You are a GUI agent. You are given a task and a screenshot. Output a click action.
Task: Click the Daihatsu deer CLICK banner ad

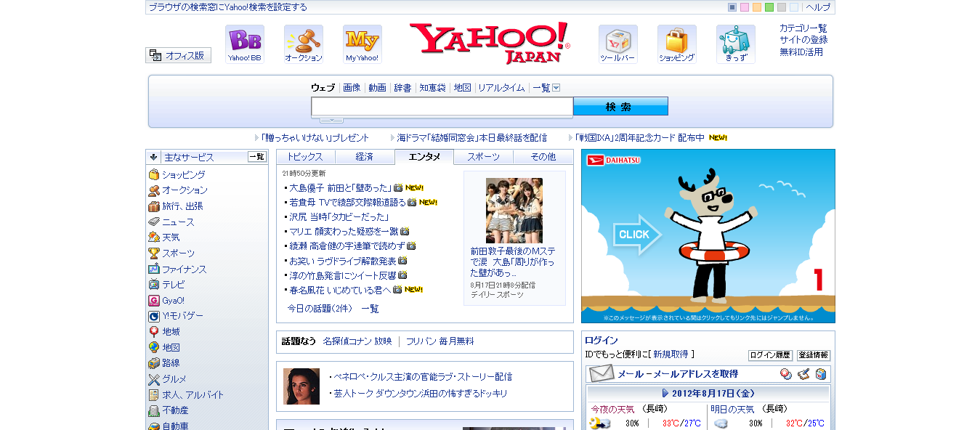tap(708, 236)
